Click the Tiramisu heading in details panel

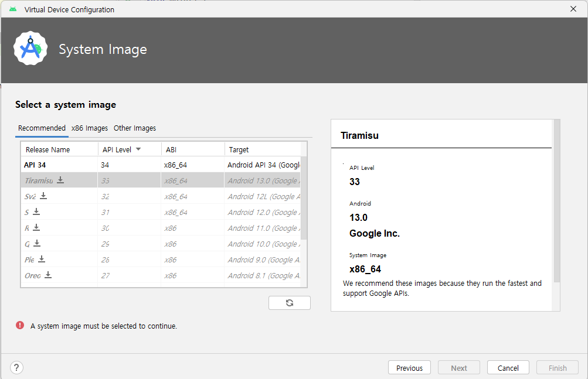coord(359,135)
